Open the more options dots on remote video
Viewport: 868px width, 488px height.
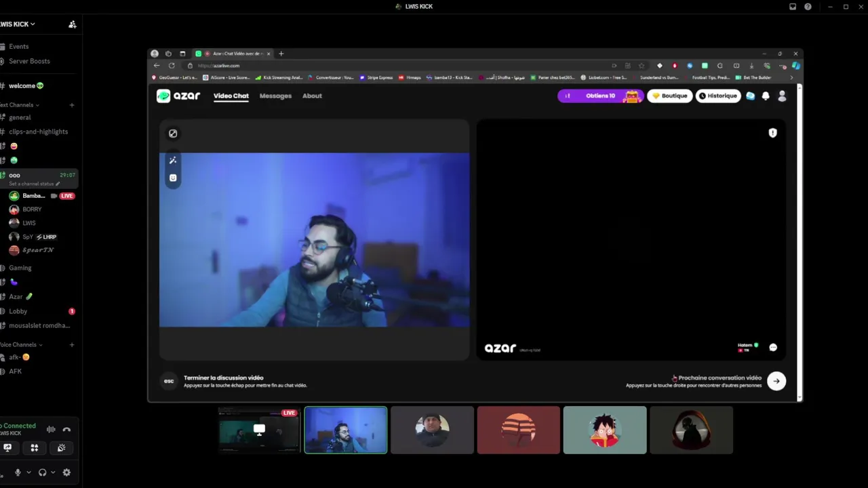tap(773, 347)
